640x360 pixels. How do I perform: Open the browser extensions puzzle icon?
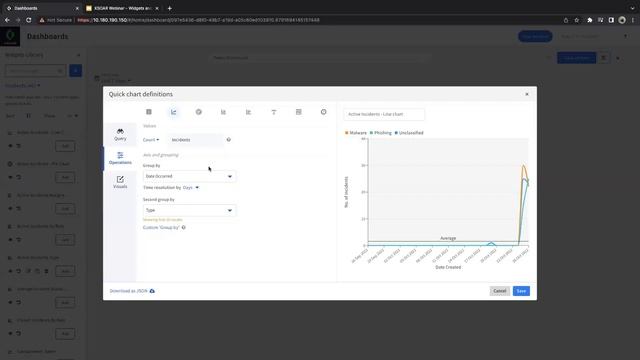589,20
